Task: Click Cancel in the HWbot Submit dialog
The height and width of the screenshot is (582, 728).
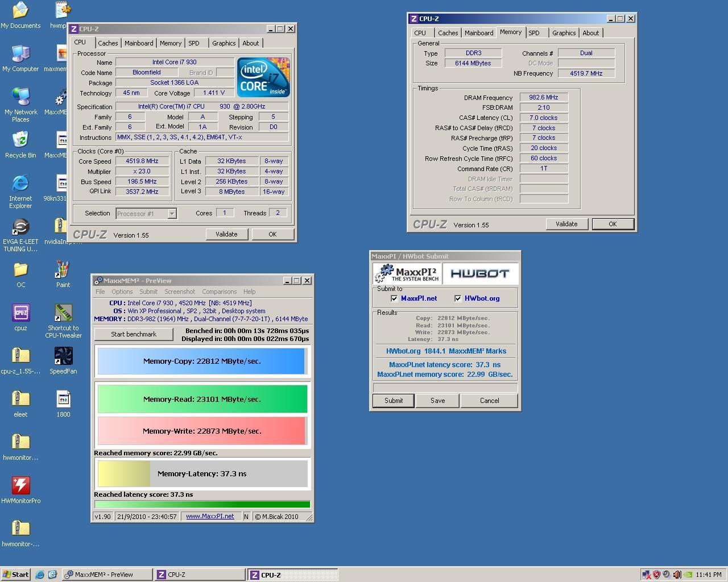Action: (x=489, y=401)
